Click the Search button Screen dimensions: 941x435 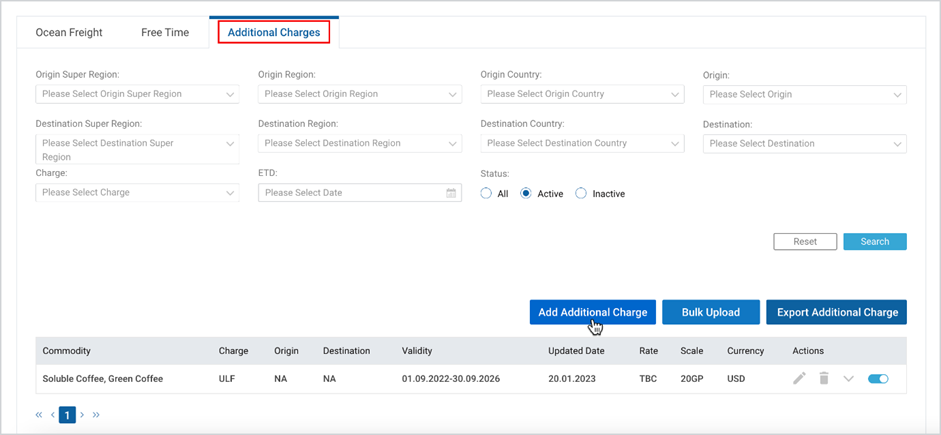(x=875, y=241)
